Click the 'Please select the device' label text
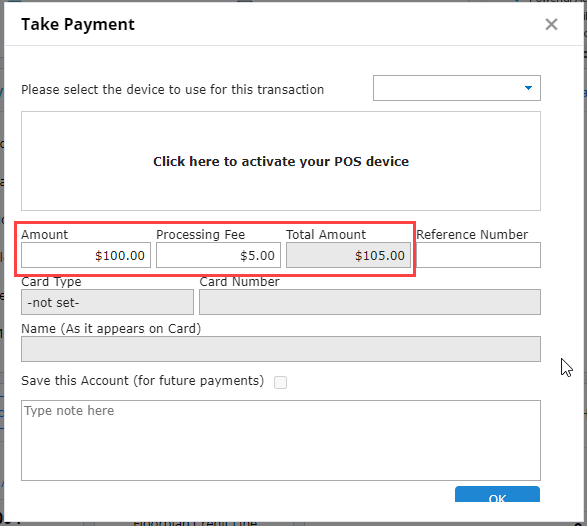 pos(173,89)
